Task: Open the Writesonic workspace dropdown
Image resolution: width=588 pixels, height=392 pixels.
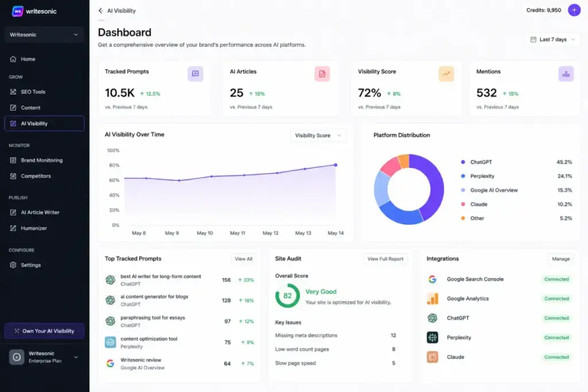Action: coord(44,34)
